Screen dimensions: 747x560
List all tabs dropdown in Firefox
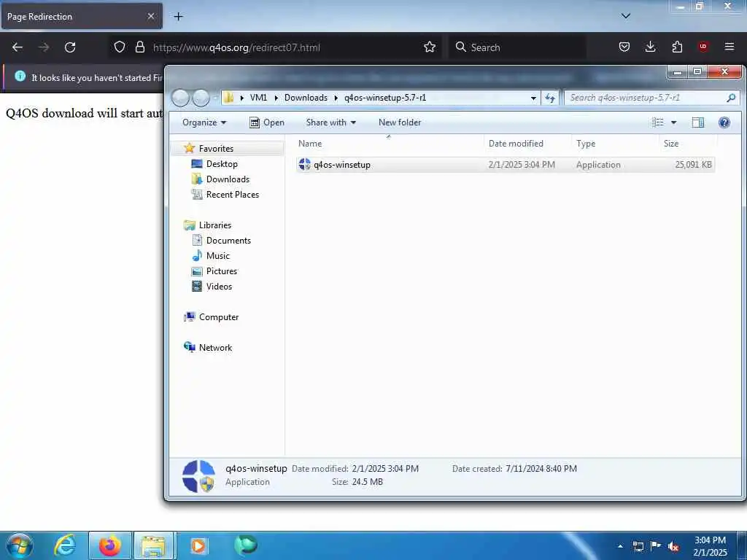coord(626,16)
